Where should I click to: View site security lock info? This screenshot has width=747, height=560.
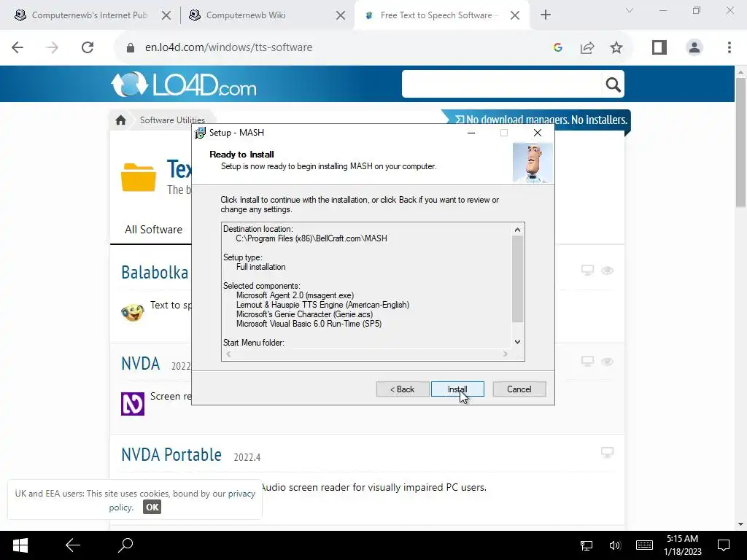[x=130, y=47]
